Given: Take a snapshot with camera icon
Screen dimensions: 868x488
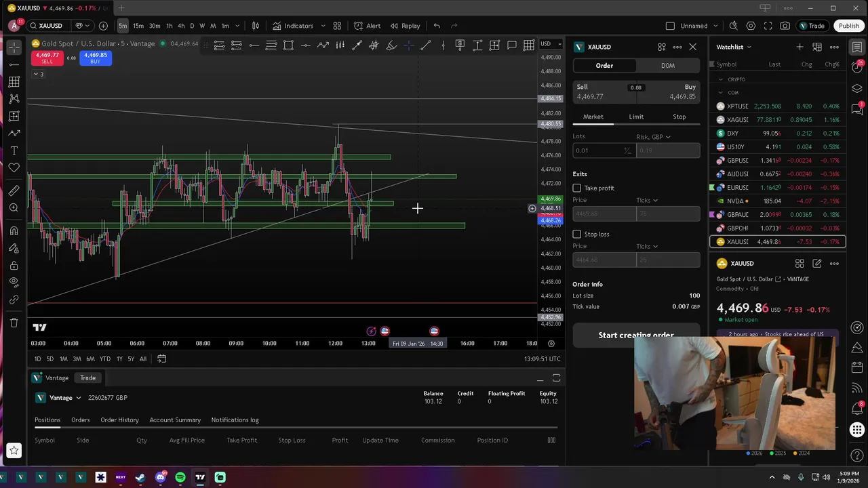Looking at the screenshot, I should point(785,26).
